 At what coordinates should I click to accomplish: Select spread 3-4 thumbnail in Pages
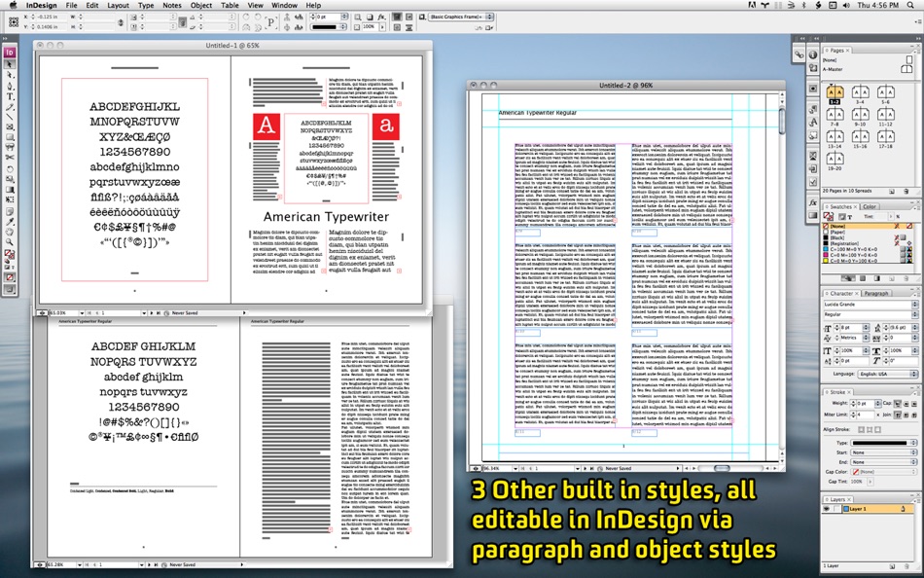click(860, 92)
